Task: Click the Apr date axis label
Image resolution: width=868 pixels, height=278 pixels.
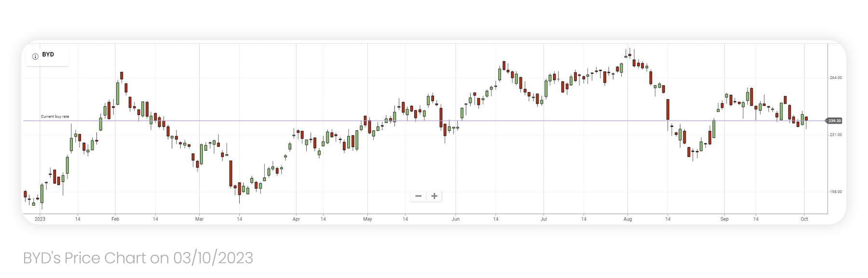Action: 296,219
